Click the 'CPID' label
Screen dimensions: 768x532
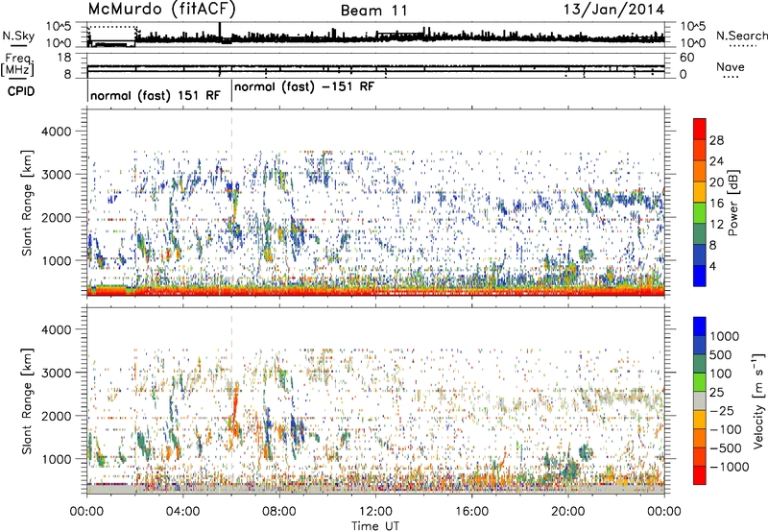coord(21,91)
